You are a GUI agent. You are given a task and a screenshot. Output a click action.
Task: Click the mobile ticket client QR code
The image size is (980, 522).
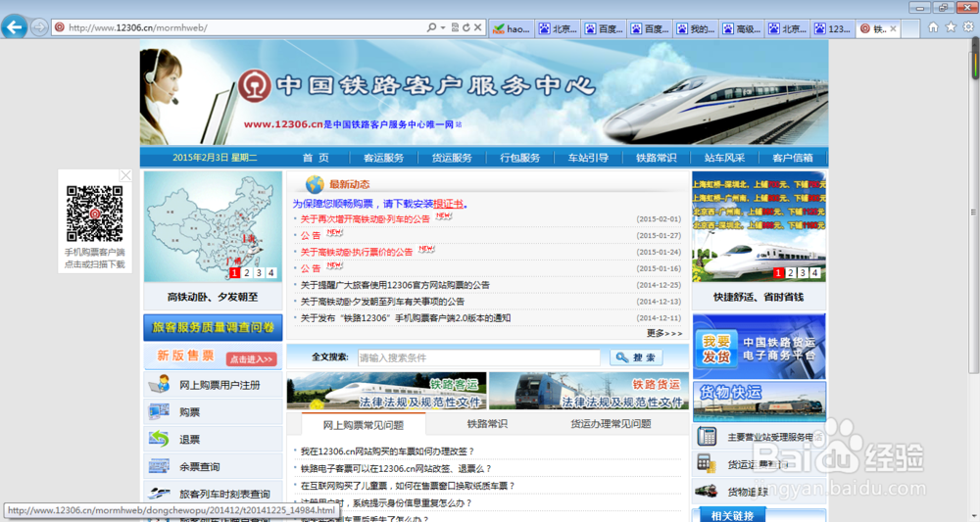point(94,214)
